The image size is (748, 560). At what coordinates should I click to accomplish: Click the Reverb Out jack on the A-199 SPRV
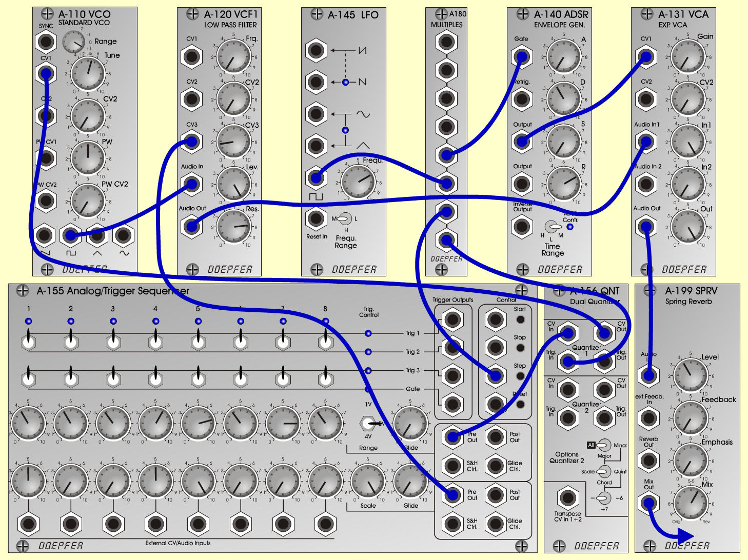coord(648,460)
